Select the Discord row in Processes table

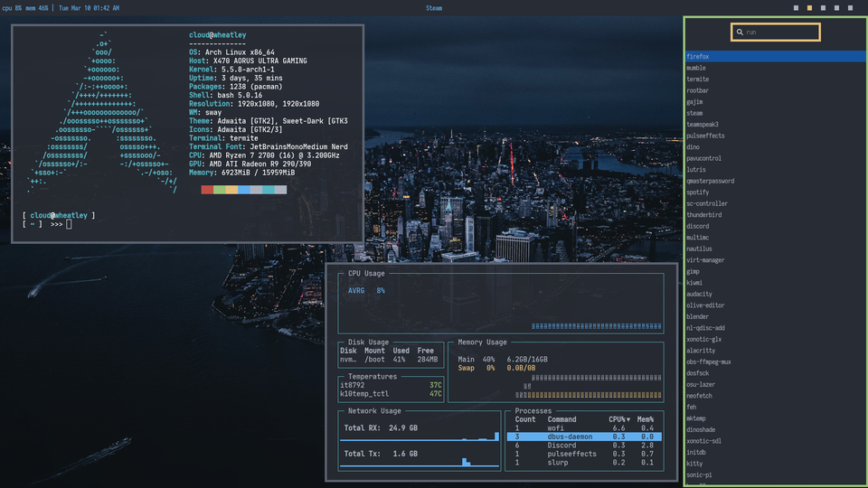(584, 446)
